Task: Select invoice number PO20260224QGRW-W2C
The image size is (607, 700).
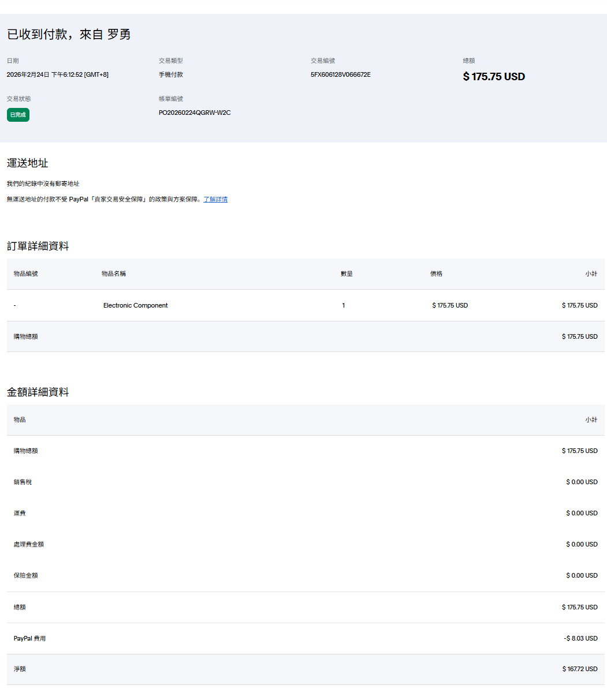Action: 195,113
